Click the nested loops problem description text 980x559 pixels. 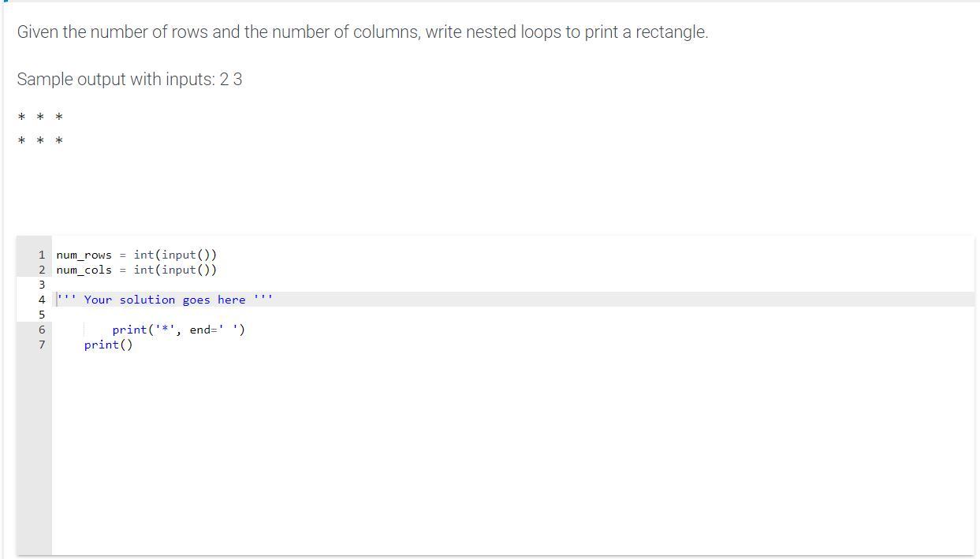[363, 32]
